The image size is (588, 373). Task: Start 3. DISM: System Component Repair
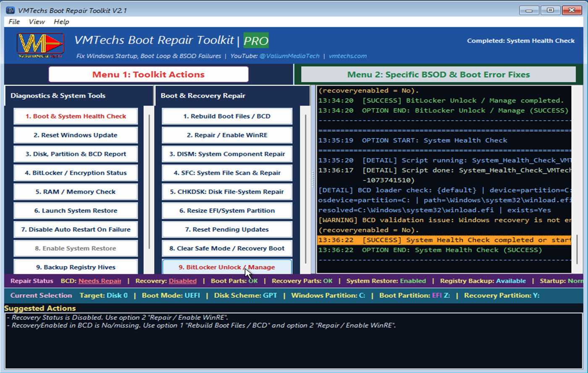click(227, 154)
